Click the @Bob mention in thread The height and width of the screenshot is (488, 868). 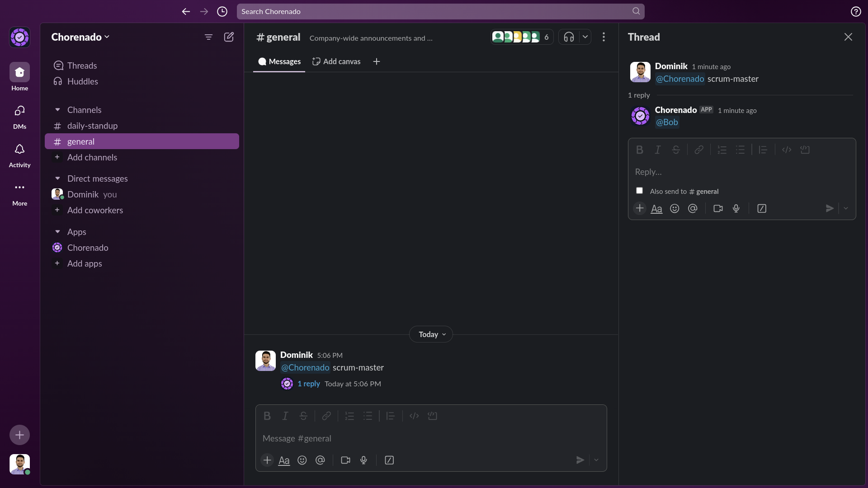point(667,122)
